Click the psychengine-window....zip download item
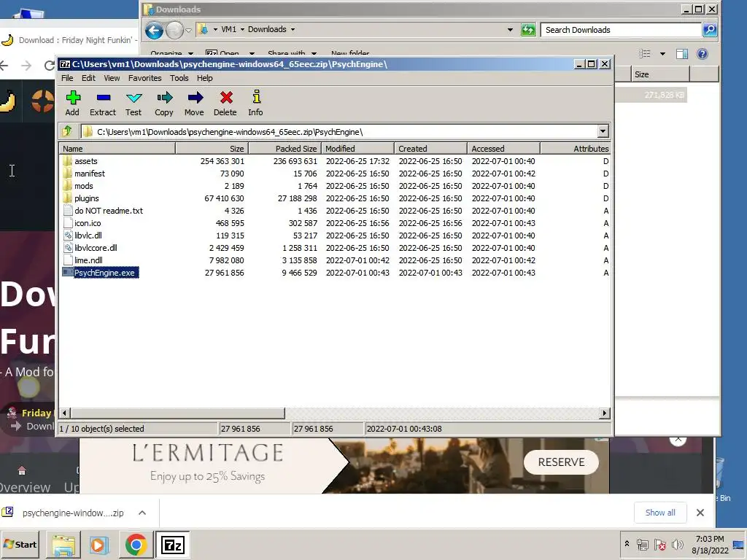This screenshot has width=747, height=560. click(73, 513)
